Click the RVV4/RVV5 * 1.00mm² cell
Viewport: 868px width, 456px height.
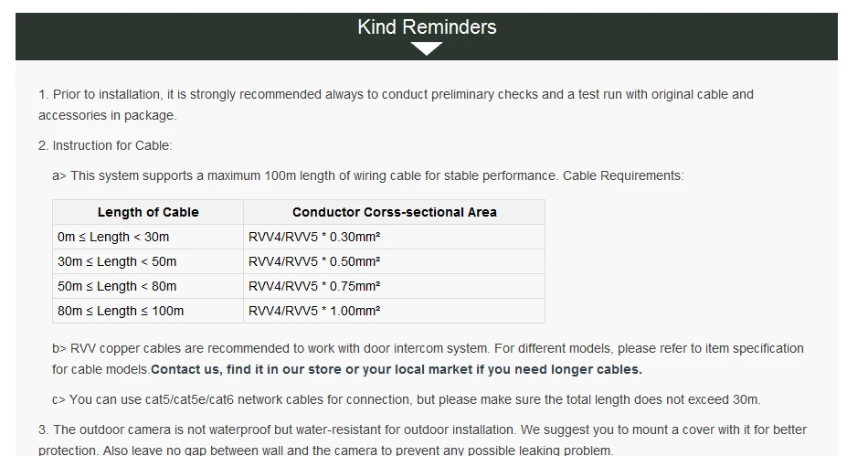click(394, 311)
